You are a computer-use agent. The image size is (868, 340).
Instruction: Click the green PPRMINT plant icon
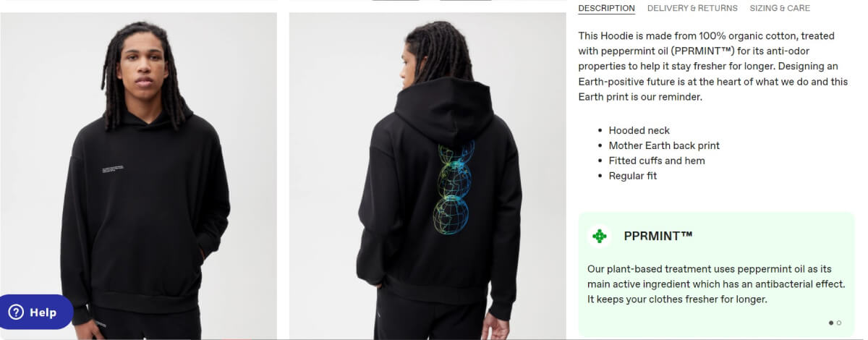(x=599, y=236)
